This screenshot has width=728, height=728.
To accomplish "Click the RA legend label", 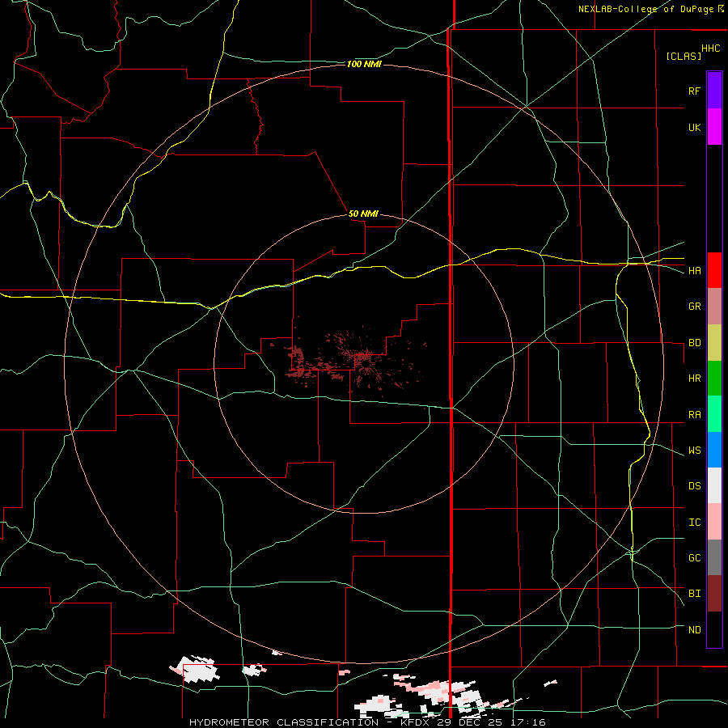I will [694, 415].
